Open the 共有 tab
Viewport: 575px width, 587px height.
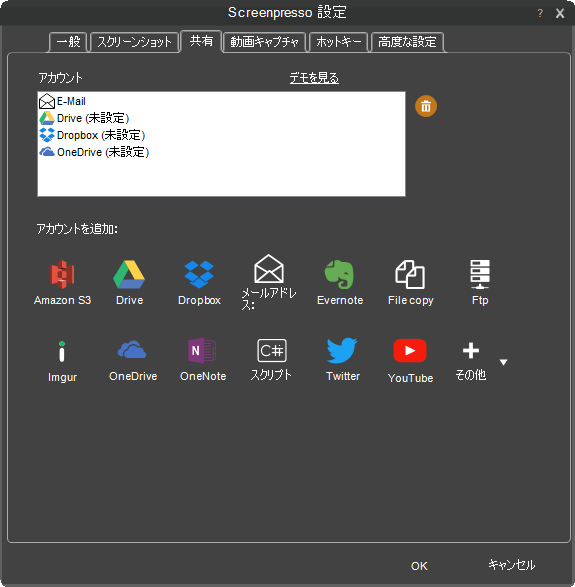click(x=201, y=41)
